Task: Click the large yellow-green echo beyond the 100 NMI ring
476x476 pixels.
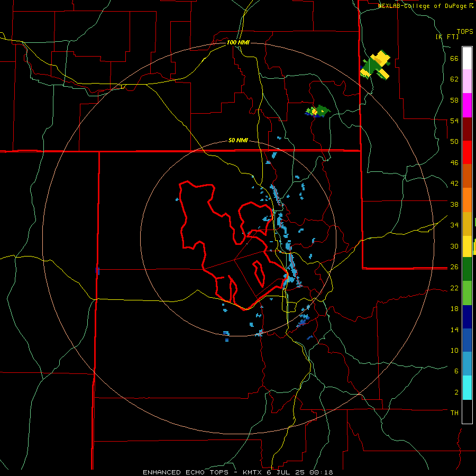Action: tap(375, 65)
